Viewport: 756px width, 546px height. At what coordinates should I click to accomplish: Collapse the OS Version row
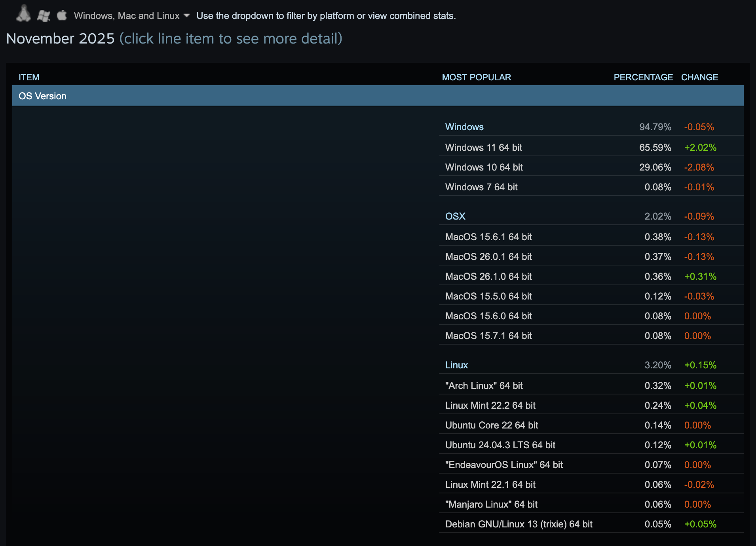[378, 96]
